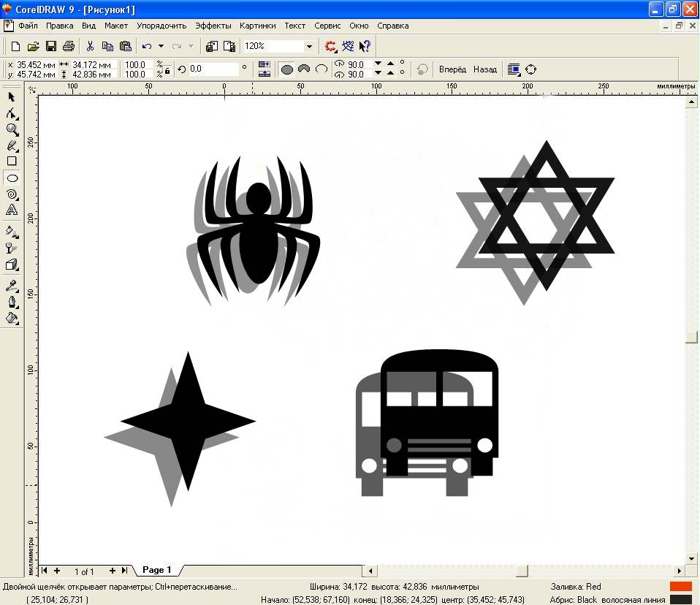
Task: Open Corel online web icon
Action: pos(348,46)
